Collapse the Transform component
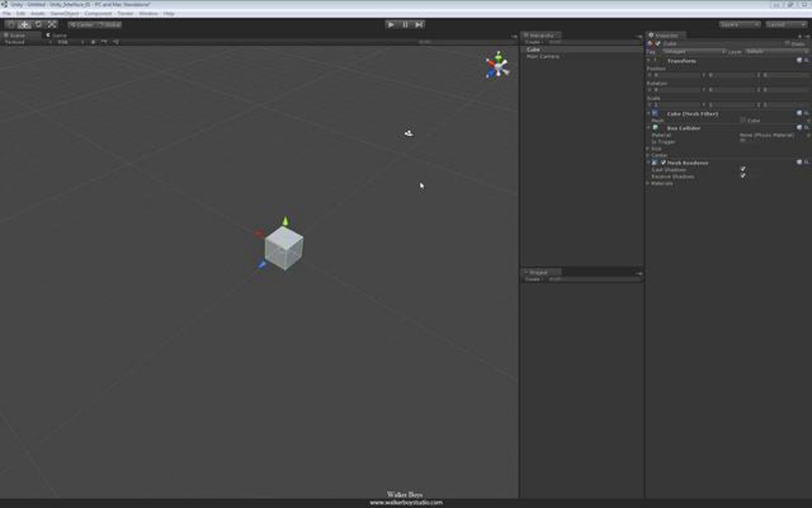This screenshot has width=812, height=508. 649,61
